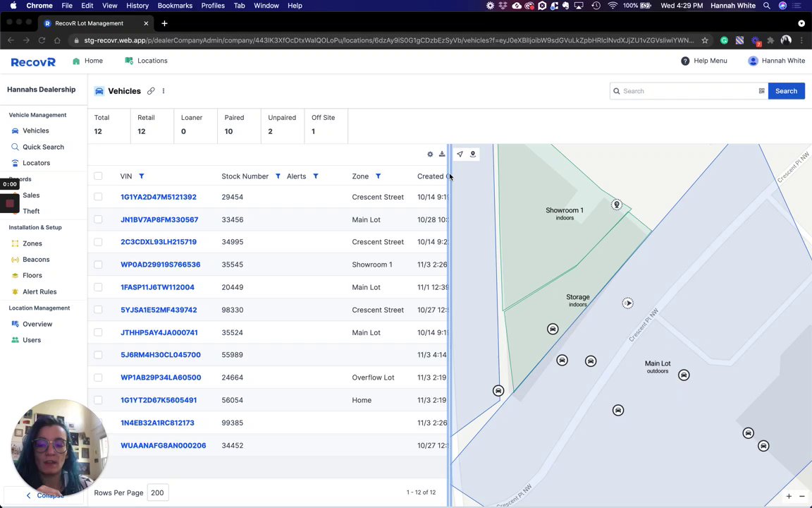
Task: Click the table settings gear icon
Action: [x=430, y=154]
